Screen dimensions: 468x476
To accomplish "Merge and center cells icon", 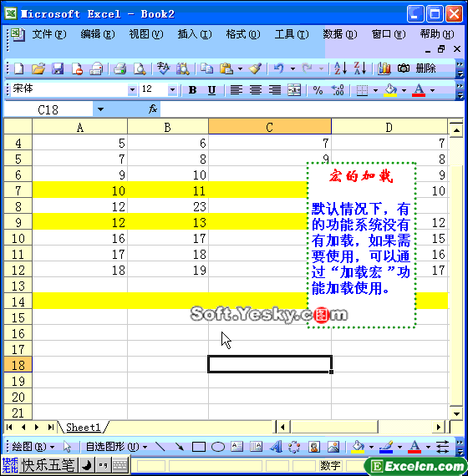I will point(294,90).
